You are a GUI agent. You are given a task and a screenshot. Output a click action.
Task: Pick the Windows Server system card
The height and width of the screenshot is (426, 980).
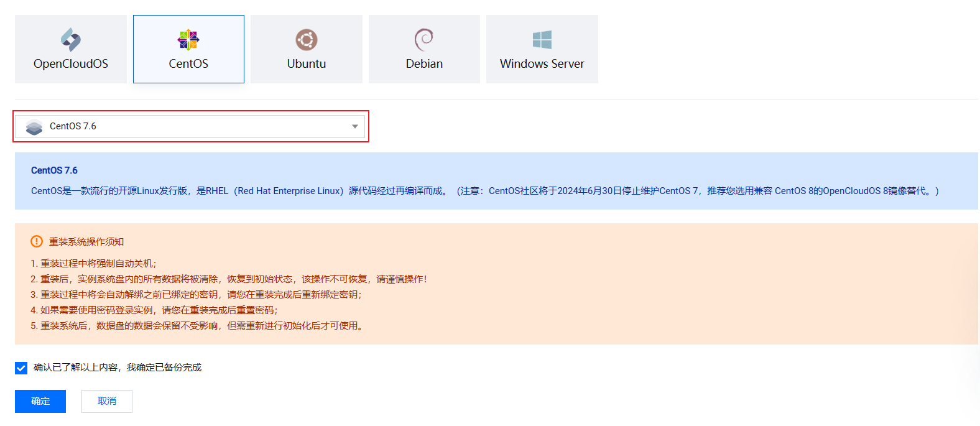(x=542, y=49)
